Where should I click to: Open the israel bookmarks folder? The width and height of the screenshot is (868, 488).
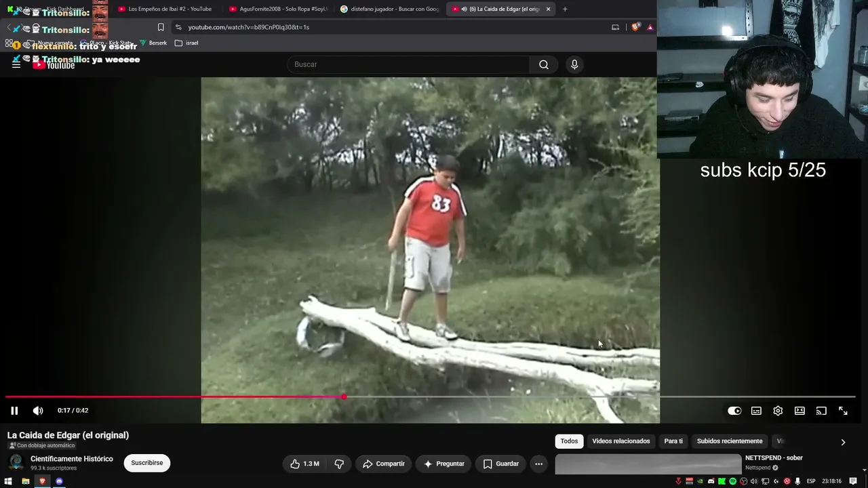pyautogui.click(x=186, y=43)
